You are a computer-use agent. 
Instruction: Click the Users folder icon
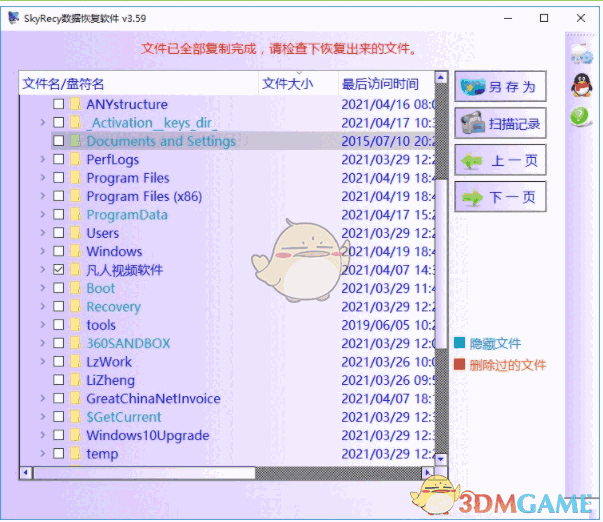point(75,233)
